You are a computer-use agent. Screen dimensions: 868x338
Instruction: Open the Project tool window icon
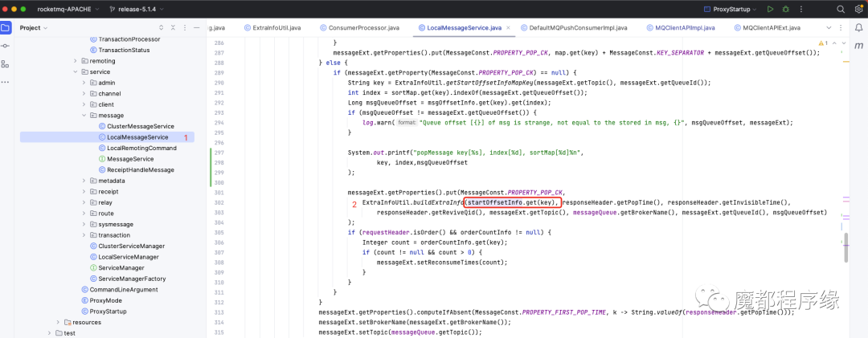pyautogui.click(x=6, y=27)
